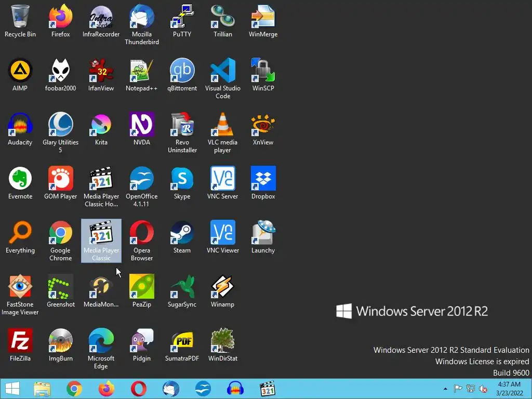The height and width of the screenshot is (399, 532).
Task: Select the PeaZip shortcut
Action: click(142, 291)
